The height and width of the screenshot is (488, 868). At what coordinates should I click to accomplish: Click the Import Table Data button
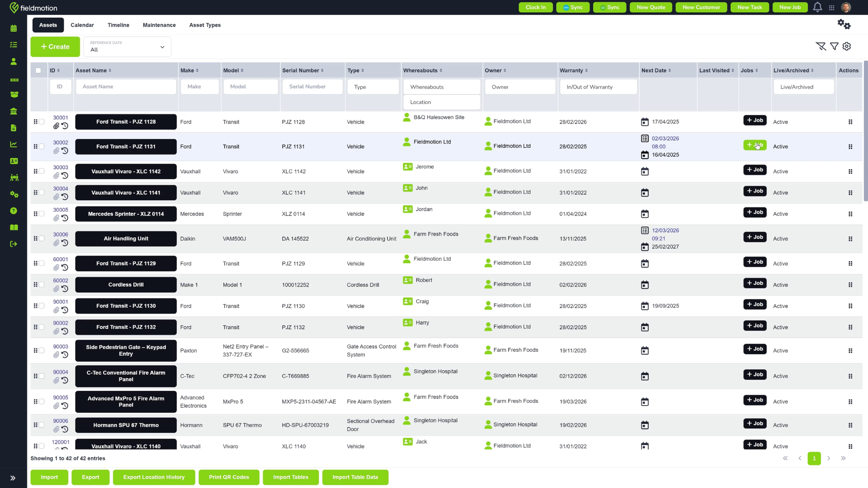coord(355,477)
